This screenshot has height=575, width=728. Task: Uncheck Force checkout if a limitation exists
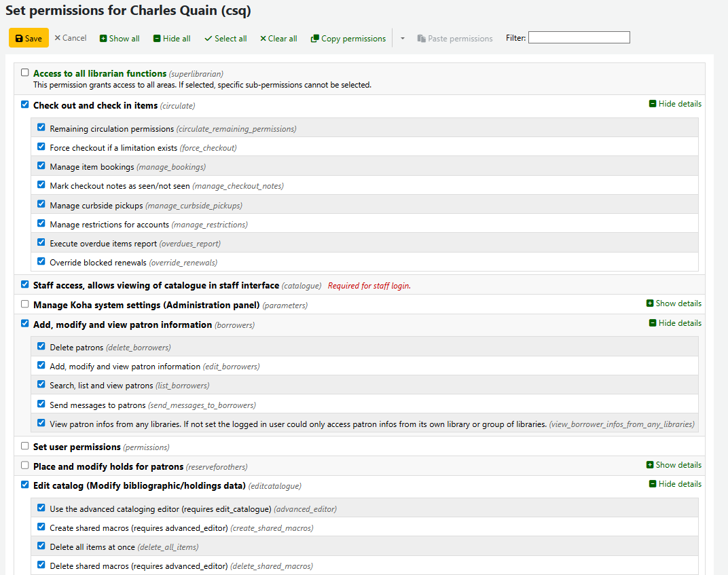(x=41, y=147)
